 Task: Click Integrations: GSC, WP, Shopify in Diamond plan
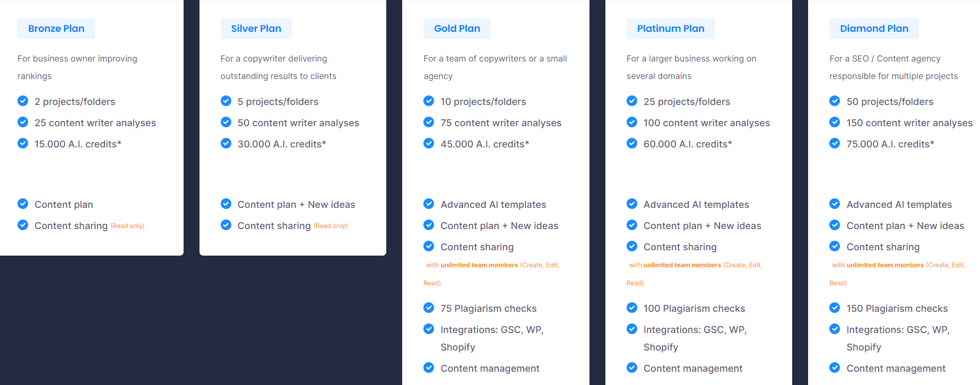[x=898, y=338]
